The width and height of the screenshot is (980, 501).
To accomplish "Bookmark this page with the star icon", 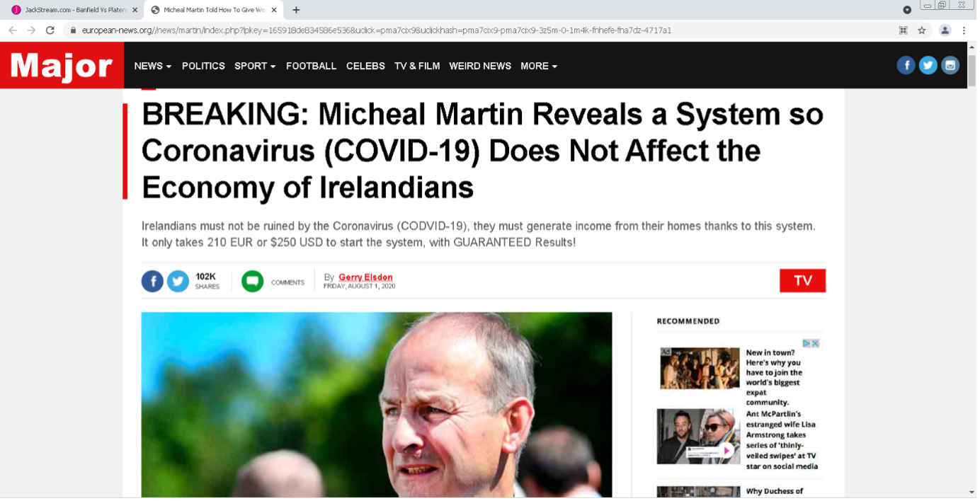I will [922, 30].
